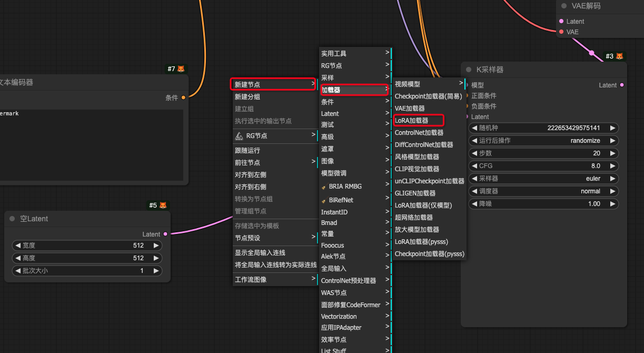Click the fox icon beside BiRefNet entry

pos(325,200)
